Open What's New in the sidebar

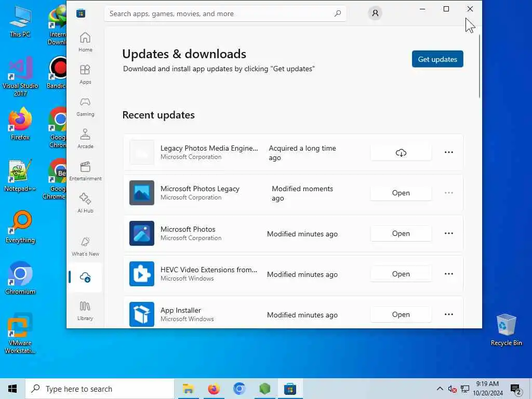[85, 246]
